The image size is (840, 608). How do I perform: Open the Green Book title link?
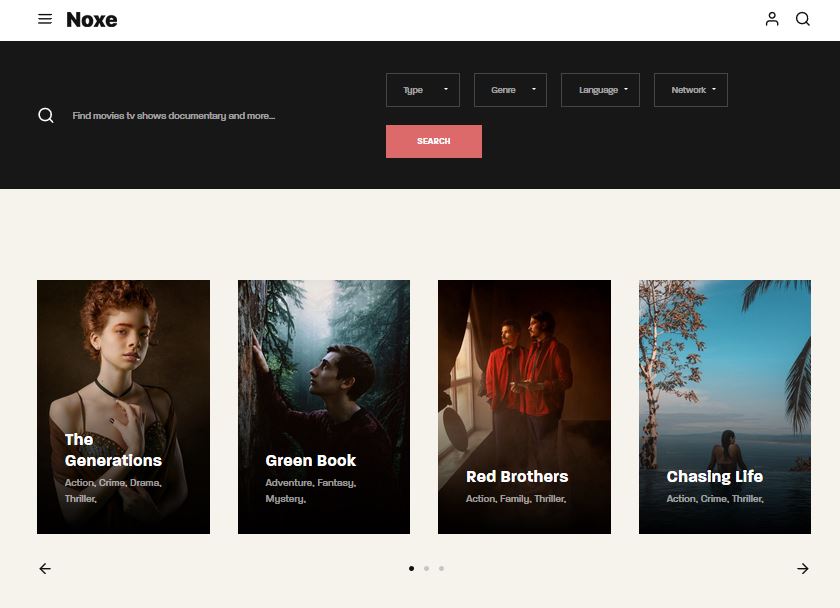311,461
